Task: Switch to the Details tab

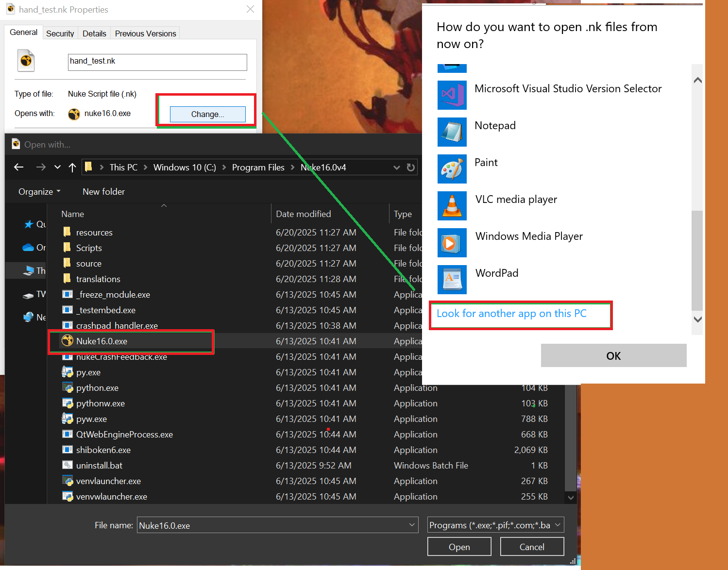Action: [x=94, y=34]
